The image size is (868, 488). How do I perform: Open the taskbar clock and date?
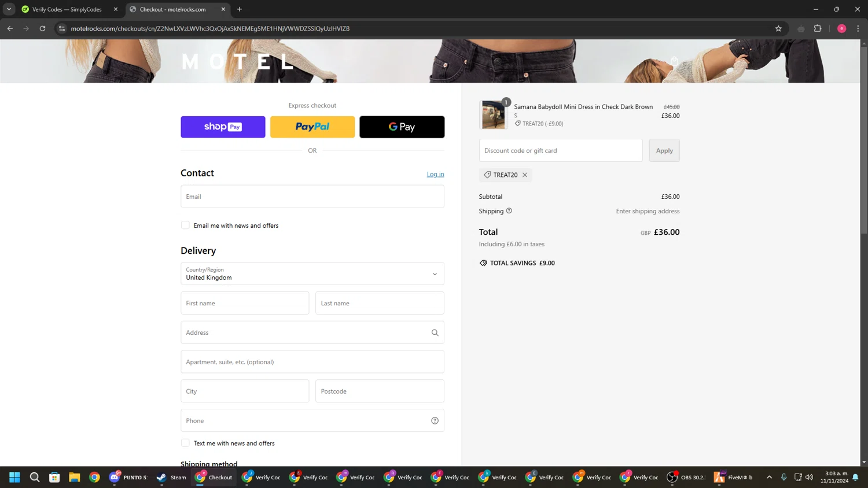834,477
